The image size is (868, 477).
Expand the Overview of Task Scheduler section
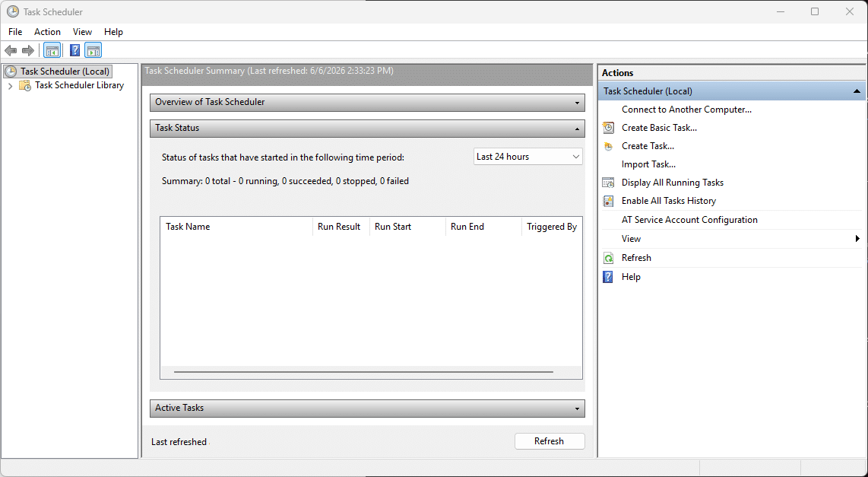click(577, 103)
